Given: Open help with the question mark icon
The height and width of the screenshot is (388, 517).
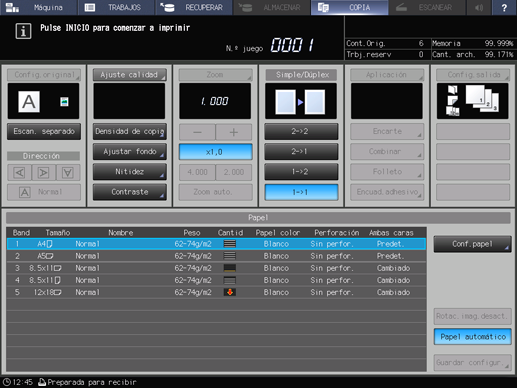Looking at the screenshot, I should click(x=504, y=7).
